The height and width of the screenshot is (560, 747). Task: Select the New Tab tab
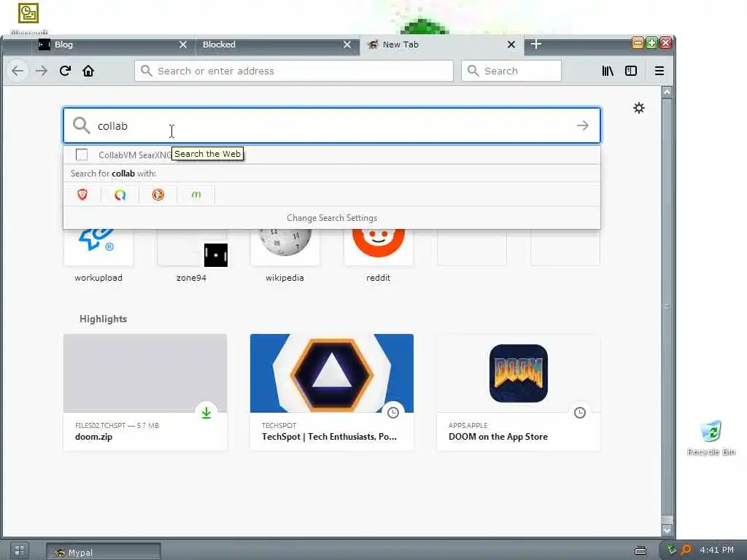point(441,44)
